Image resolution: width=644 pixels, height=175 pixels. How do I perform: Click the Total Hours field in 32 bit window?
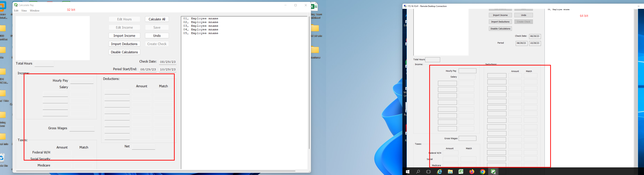[44, 64]
